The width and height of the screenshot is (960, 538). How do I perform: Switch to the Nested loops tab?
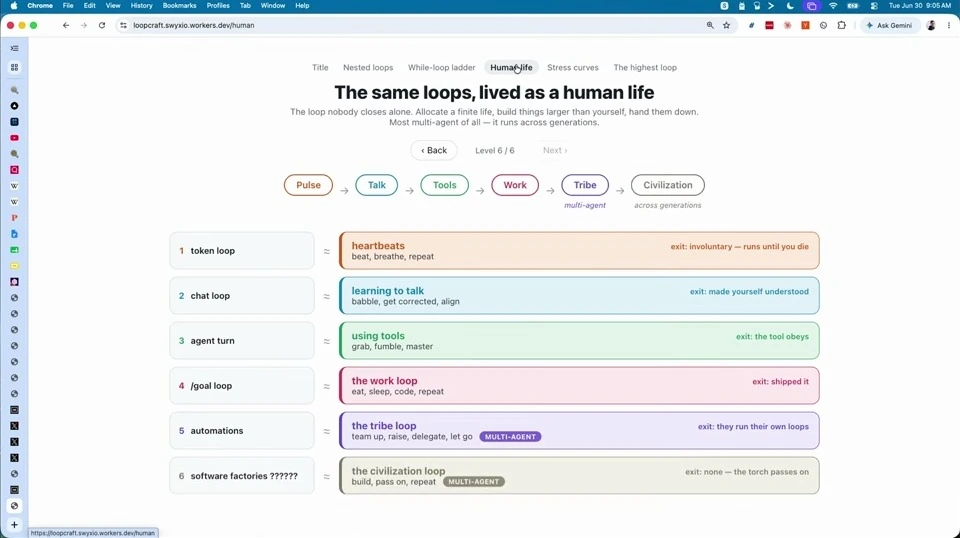tap(368, 67)
